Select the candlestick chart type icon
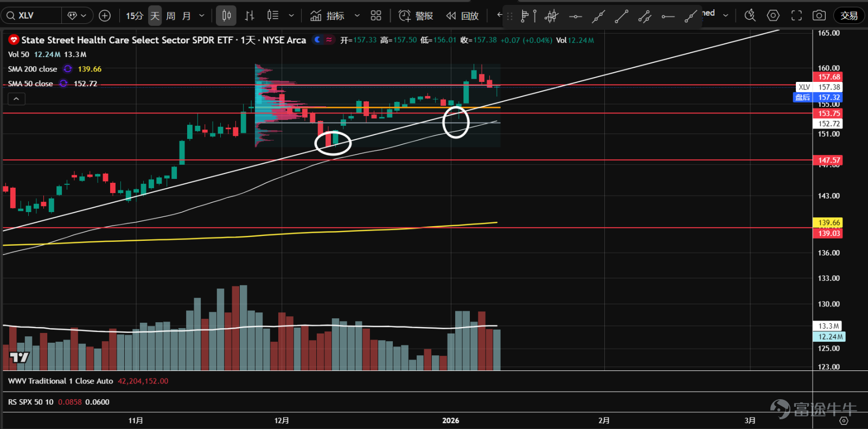This screenshot has height=429, width=868. point(227,16)
